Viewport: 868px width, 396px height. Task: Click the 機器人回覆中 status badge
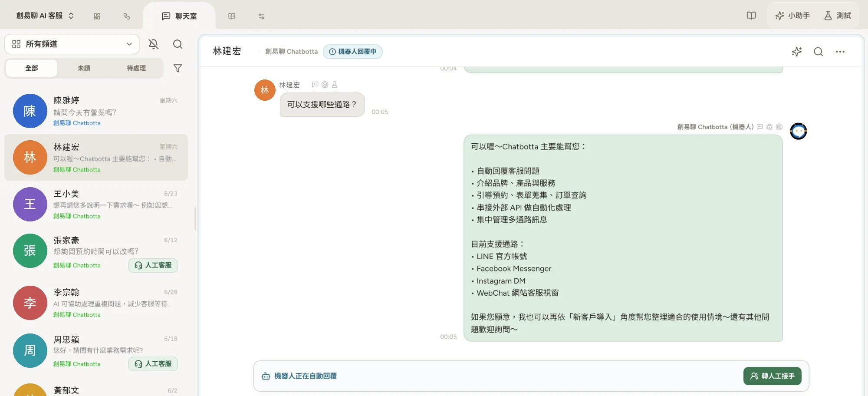tap(352, 52)
